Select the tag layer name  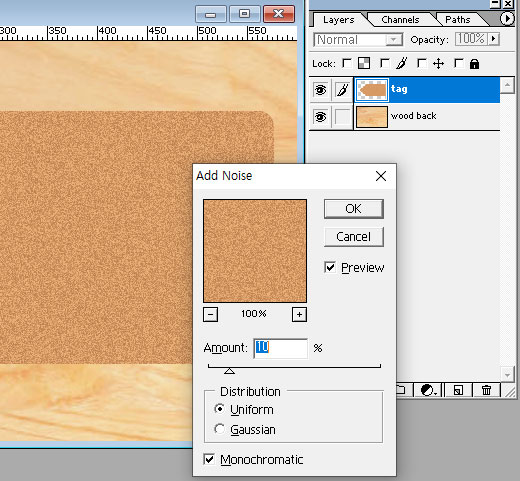[399, 89]
